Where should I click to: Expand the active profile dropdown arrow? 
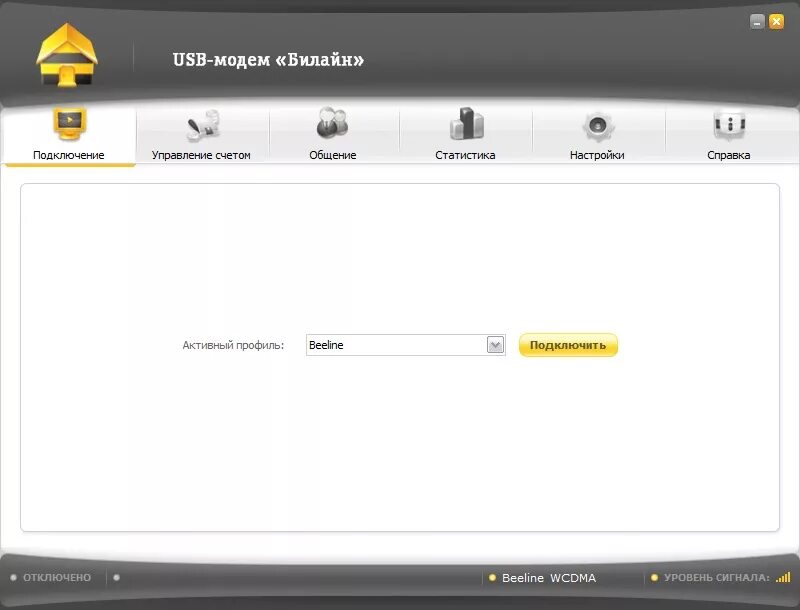point(495,345)
